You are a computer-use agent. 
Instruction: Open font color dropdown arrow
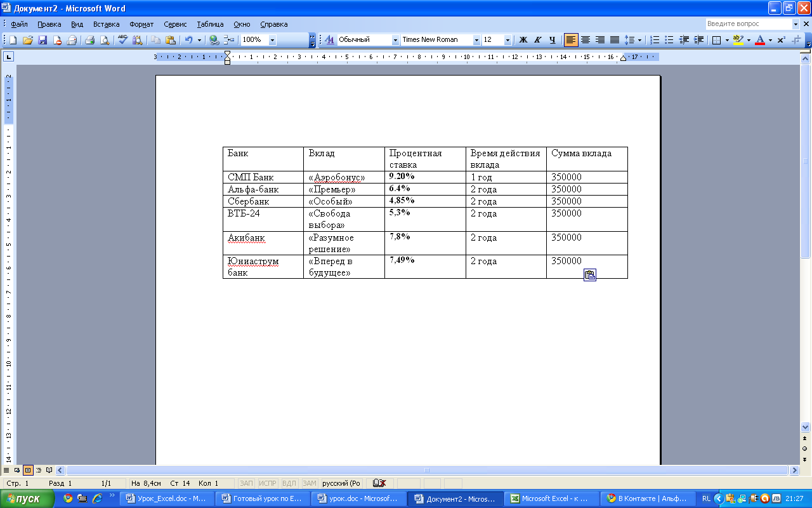pyautogui.click(x=770, y=39)
